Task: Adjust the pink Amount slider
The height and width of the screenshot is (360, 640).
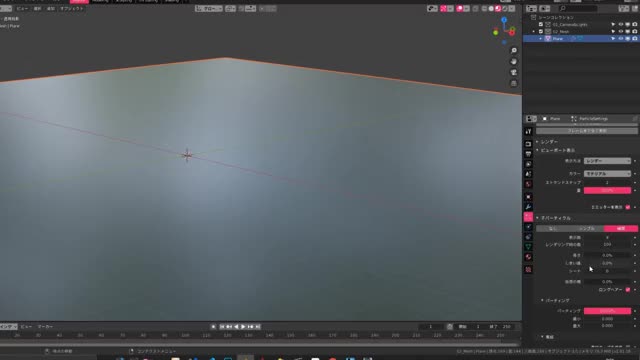Action: tap(607, 191)
